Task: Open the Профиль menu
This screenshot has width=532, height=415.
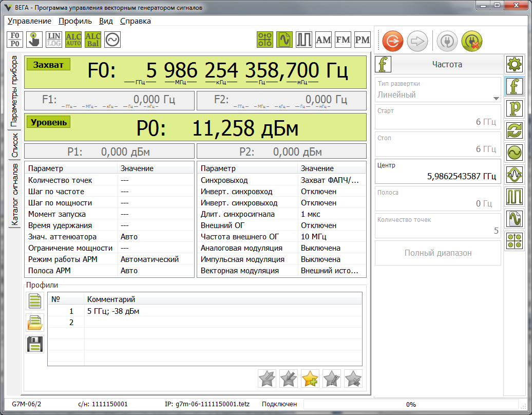Action: point(75,21)
